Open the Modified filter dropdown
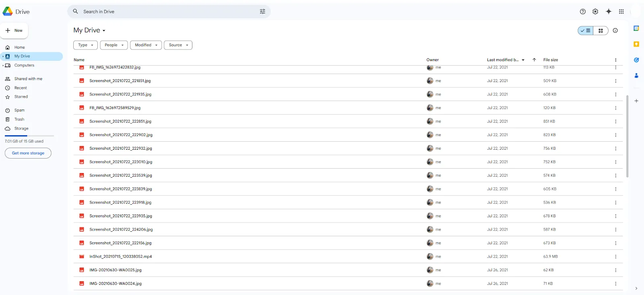This screenshot has width=644, height=295. click(146, 45)
